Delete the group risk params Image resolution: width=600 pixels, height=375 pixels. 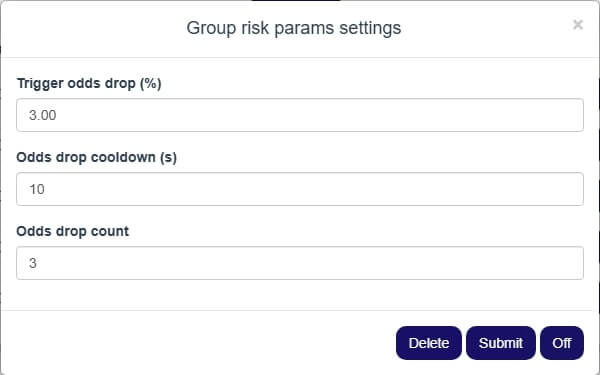click(x=429, y=343)
